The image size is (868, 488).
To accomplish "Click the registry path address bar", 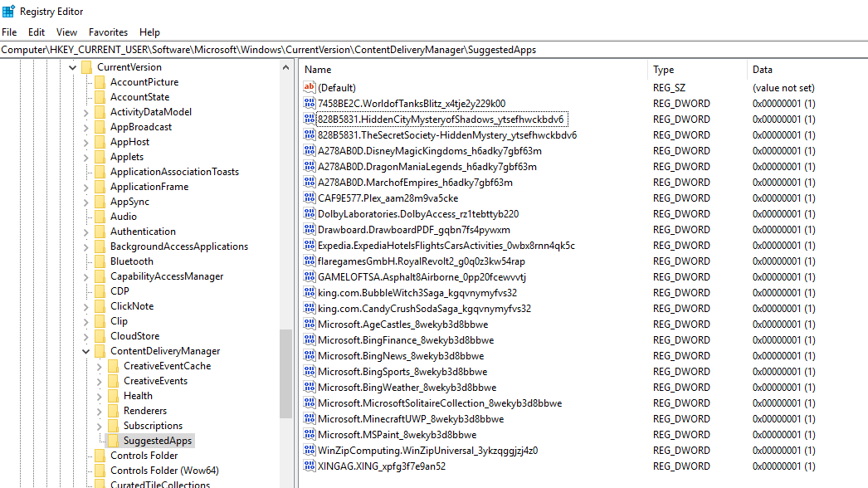I will click(x=434, y=49).
